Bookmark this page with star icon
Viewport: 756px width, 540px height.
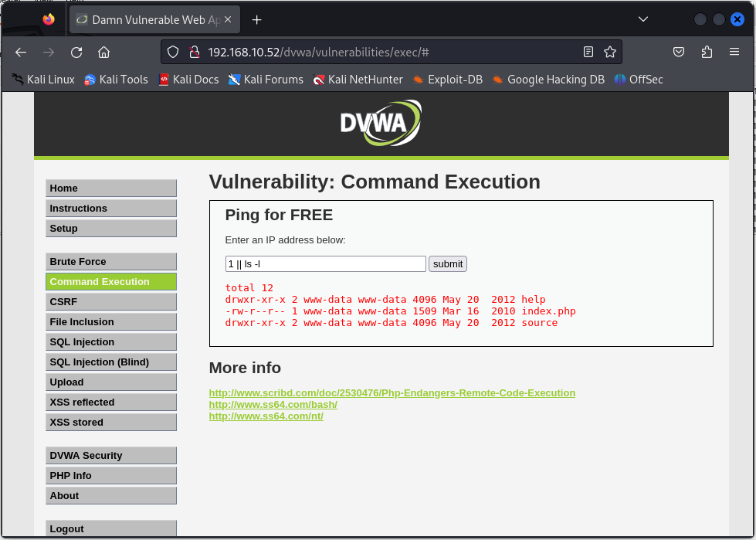[x=610, y=52]
